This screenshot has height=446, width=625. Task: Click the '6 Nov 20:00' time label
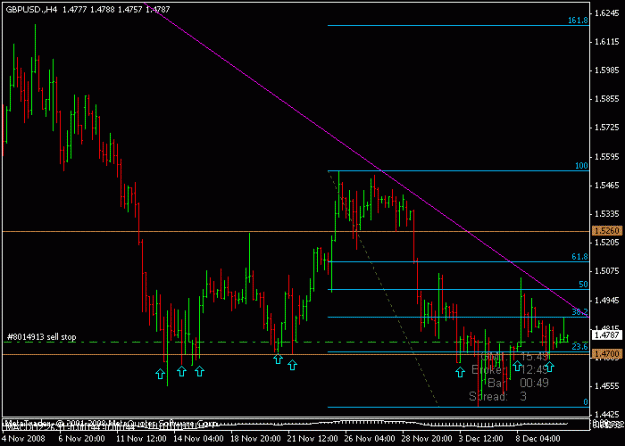[82, 439]
